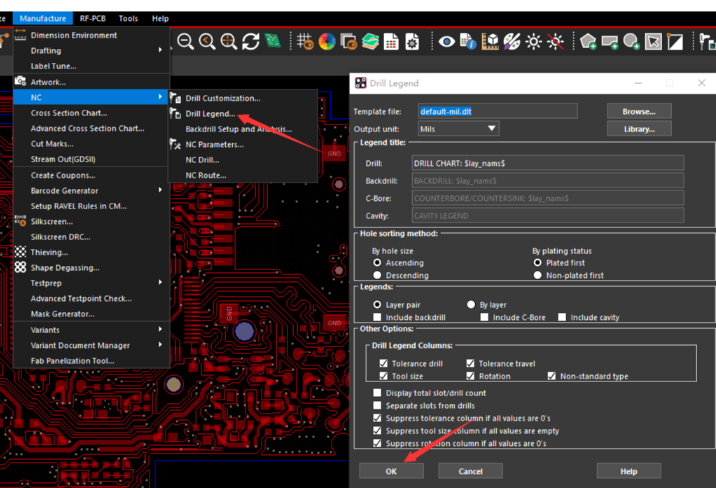Open the green layer stack cross-section icon
The height and width of the screenshot is (488, 716).
pos(370,42)
